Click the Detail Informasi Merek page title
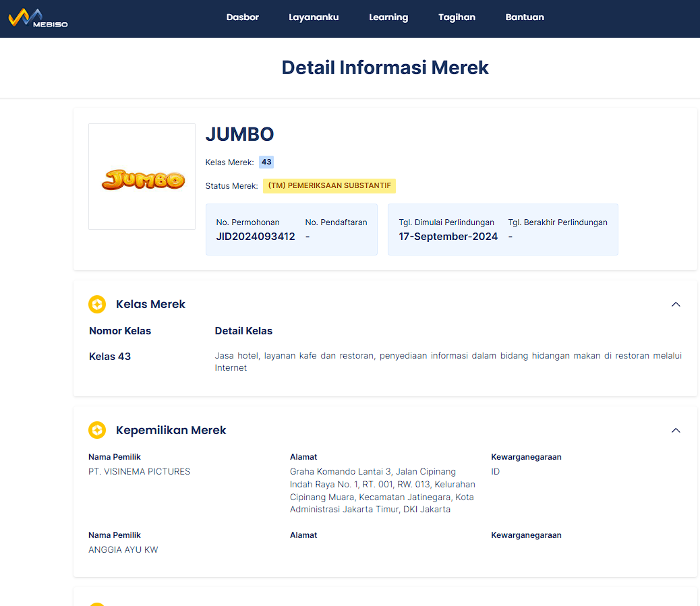 click(385, 68)
